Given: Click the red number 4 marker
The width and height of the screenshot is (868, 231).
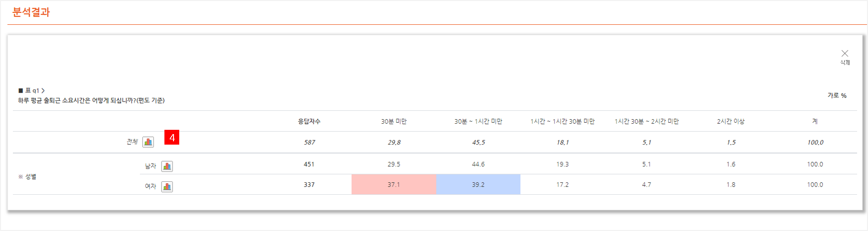Looking at the screenshot, I should pyautogui.click(x=172, y=137).
